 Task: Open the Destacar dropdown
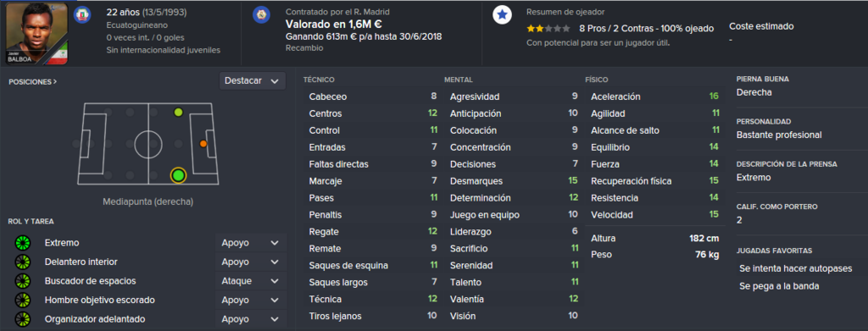(253, 80)
